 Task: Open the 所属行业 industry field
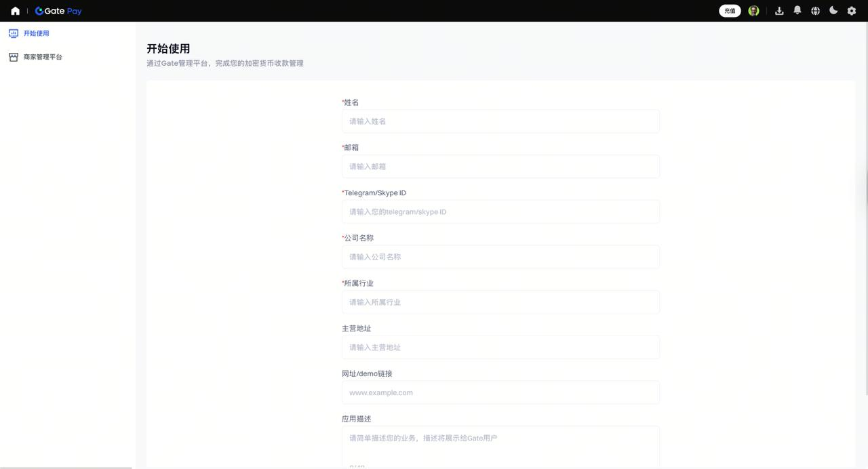500,302
